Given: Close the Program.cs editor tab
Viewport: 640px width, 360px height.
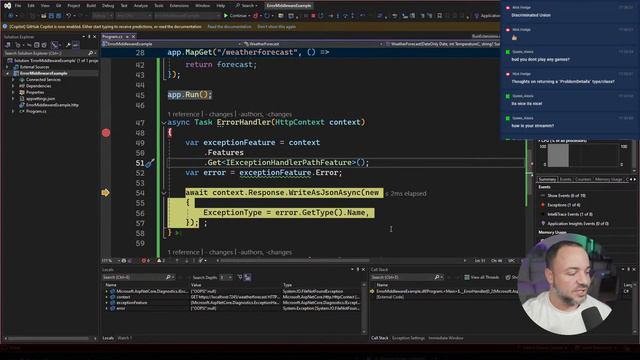Looking at the screenshot, I should point(133,36).
